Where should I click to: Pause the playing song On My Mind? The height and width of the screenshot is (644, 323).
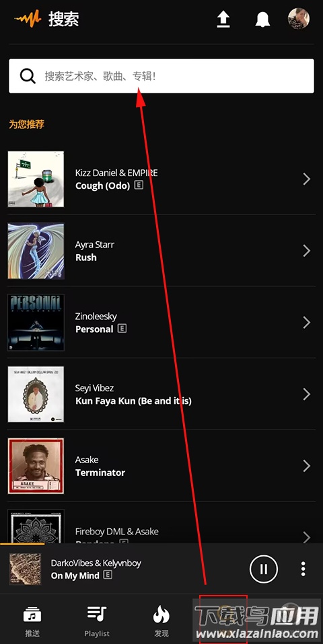[263, 569]
